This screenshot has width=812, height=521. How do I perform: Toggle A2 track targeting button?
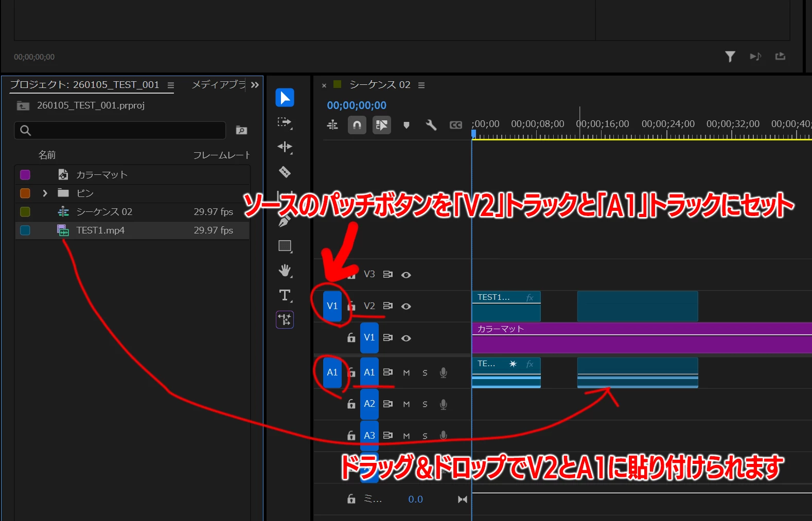[369, 404]
